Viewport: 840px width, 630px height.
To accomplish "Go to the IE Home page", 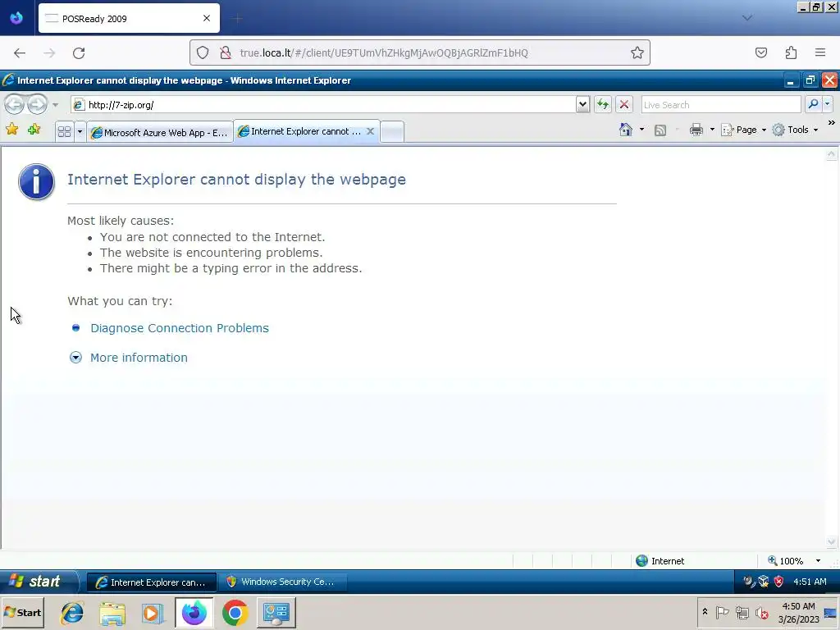I will click(626, 130).
